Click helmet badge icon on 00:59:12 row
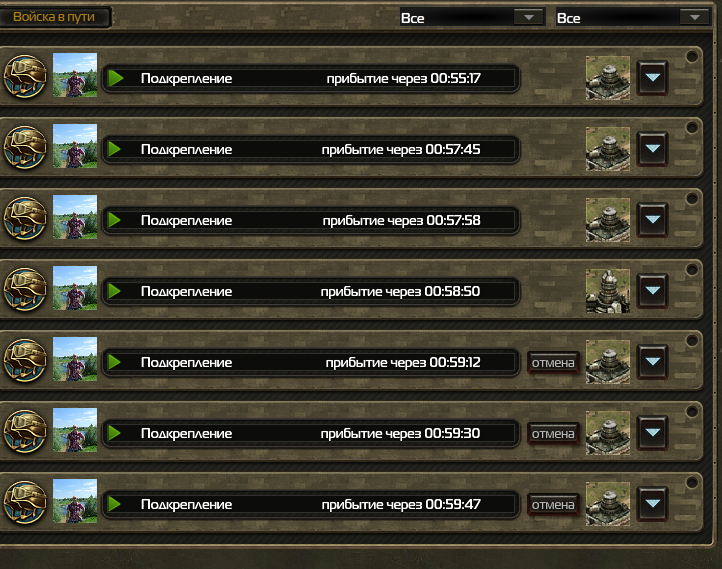This screenshot has width=722, height=569. click(25, 360)
